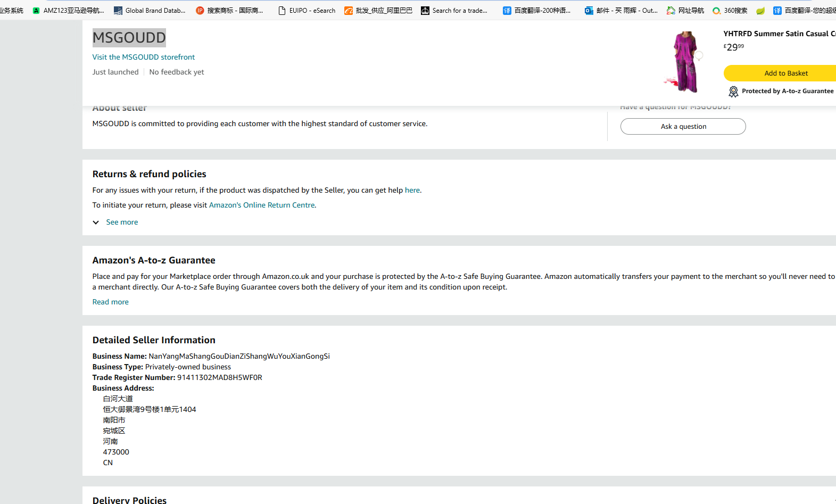The image size is (836, 504).
Task: Click the 'Business Address:' label
Action: (123, 388)
